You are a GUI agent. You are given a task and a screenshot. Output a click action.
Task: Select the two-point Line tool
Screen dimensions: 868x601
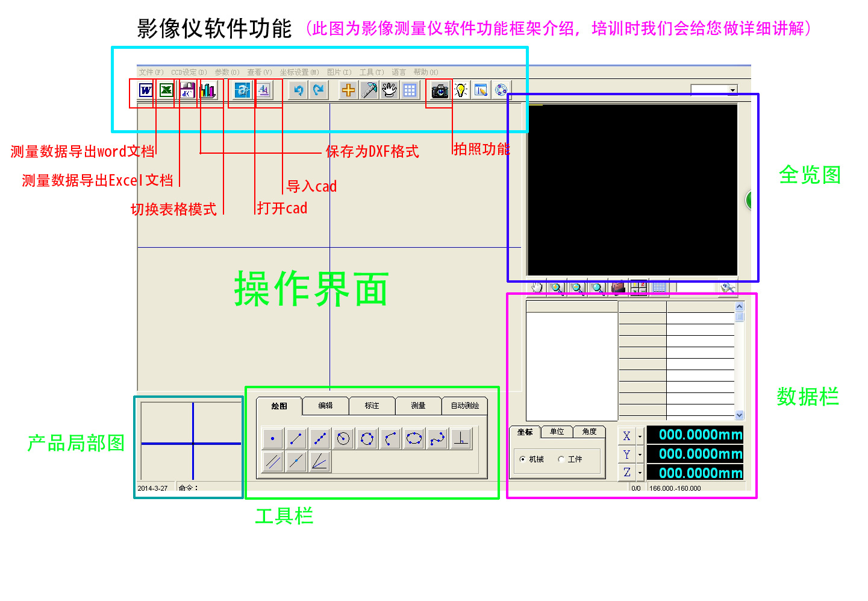[296, 439]
